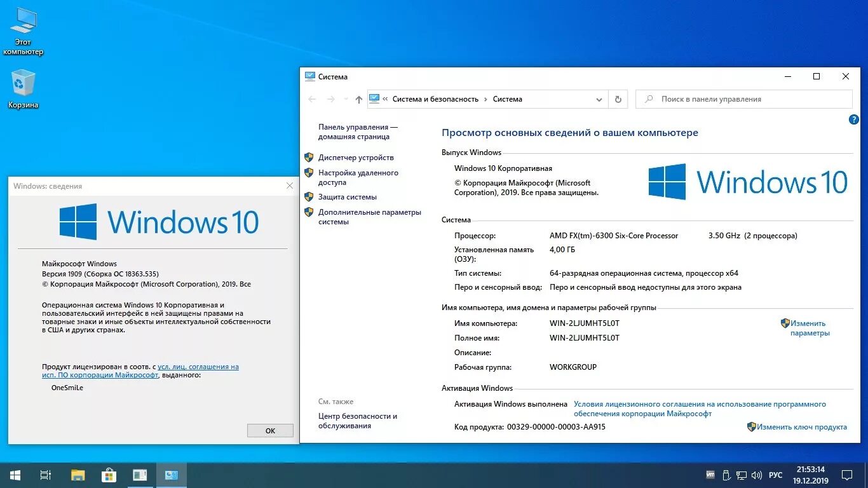Screen dimensions: 868x488
Task: Click the Поиск в панели управления field
Action: (744, 99)
